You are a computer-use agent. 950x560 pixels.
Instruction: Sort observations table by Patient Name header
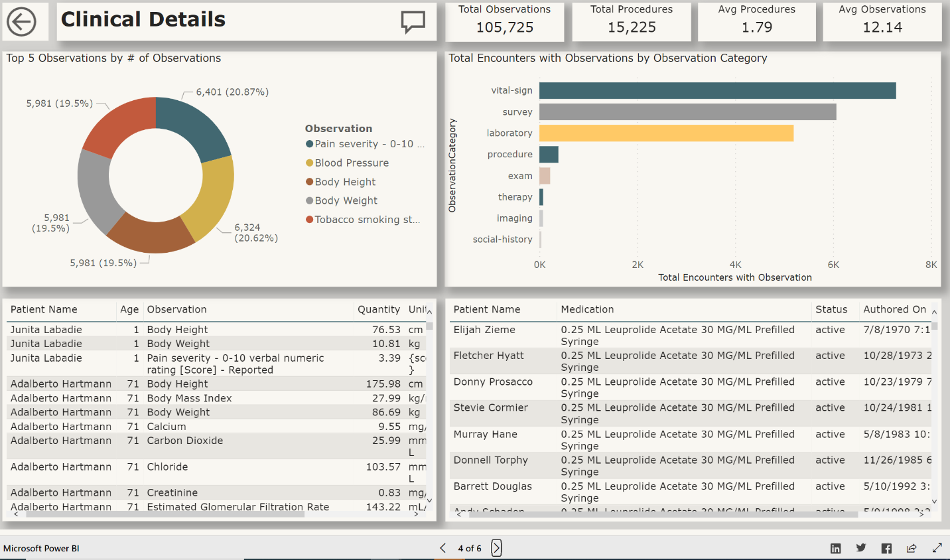click(x=44, y=310)
